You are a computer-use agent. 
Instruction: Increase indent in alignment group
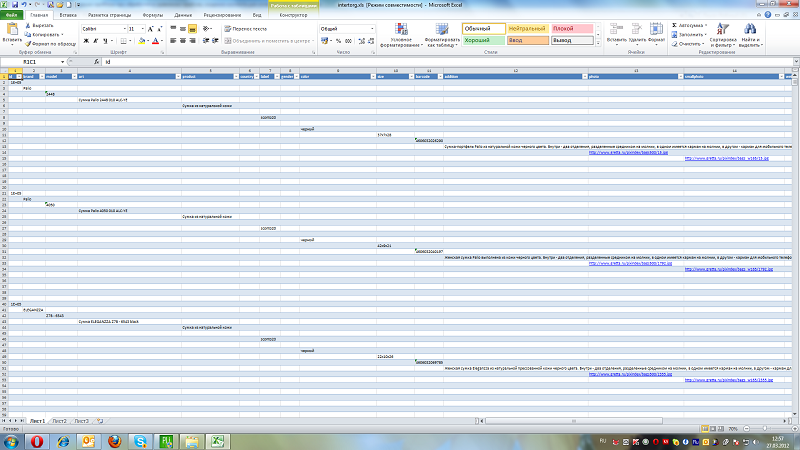tap(215, 40)
